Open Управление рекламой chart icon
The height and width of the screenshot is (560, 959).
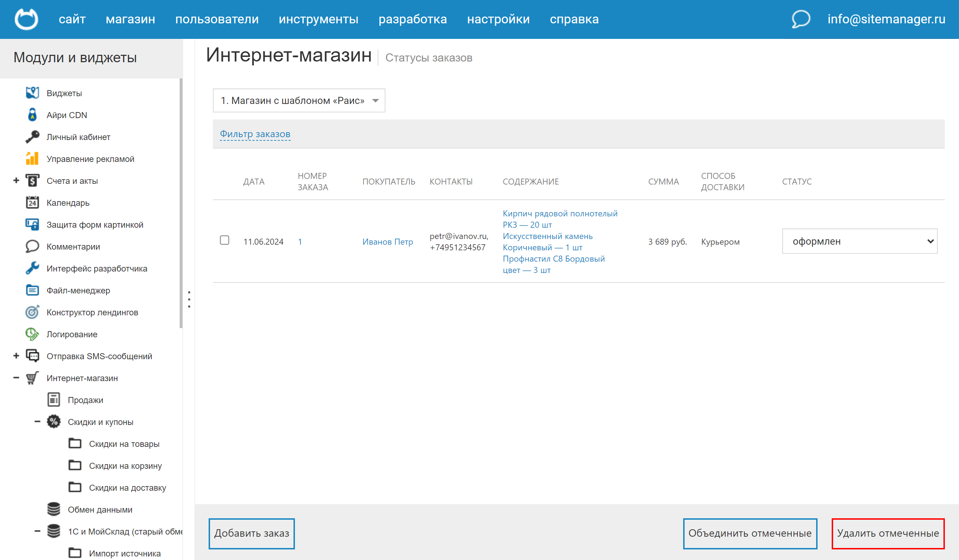32,159
